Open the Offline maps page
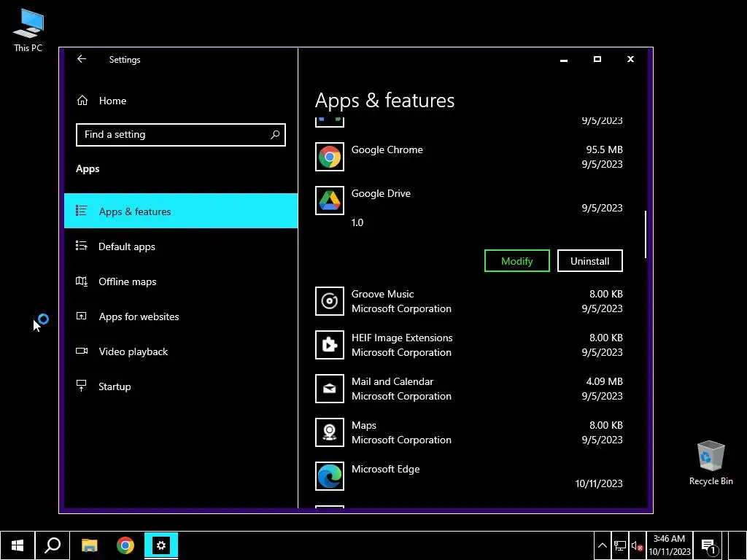Screen dimensions: 747x560 pyautogui.click(x=181, y=281)
